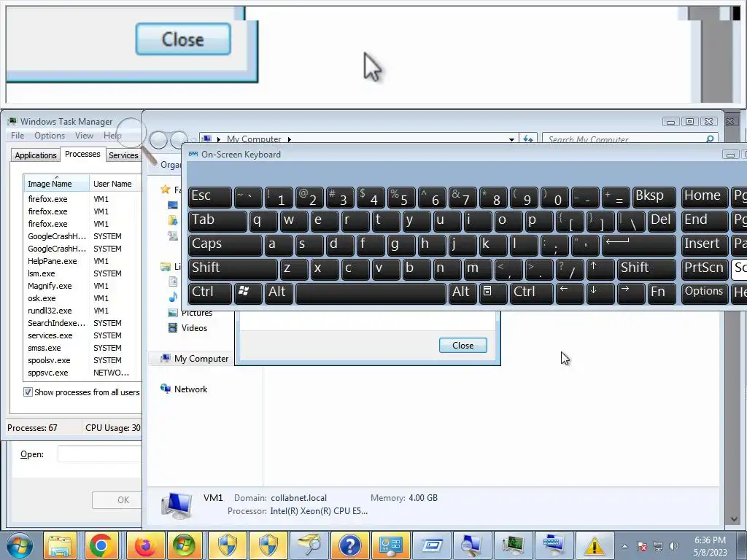Click the PrtScn key on keyboard
This screenshot has height=560, width=747.
point(705,268)
